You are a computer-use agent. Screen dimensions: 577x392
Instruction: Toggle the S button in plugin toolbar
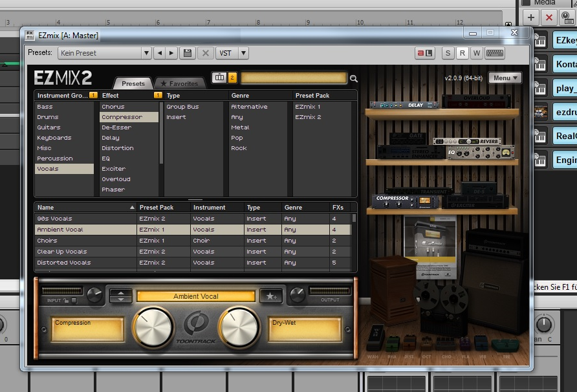point(448,53)
